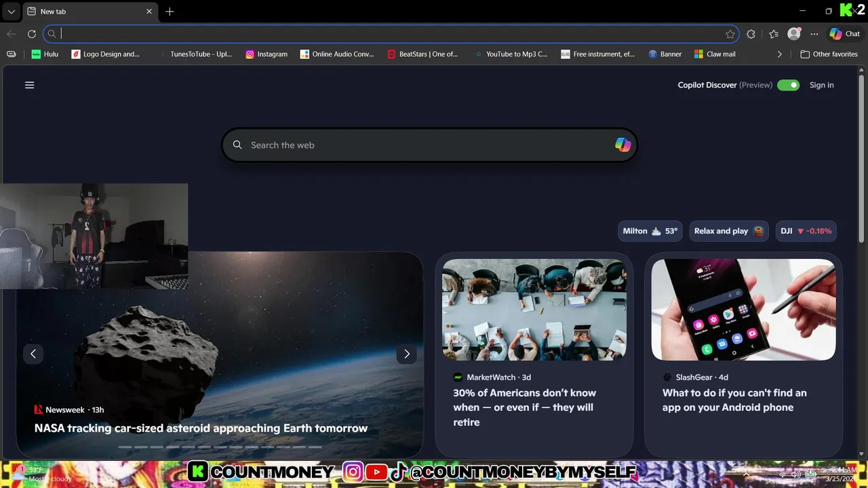Open the Extensions puzzle icon
Screen dimensions: 868x488
751,34
